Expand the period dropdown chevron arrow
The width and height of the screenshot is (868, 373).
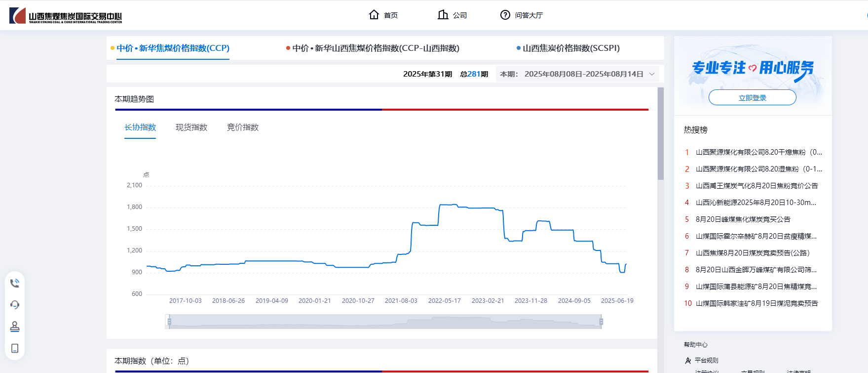pos(652,74)
